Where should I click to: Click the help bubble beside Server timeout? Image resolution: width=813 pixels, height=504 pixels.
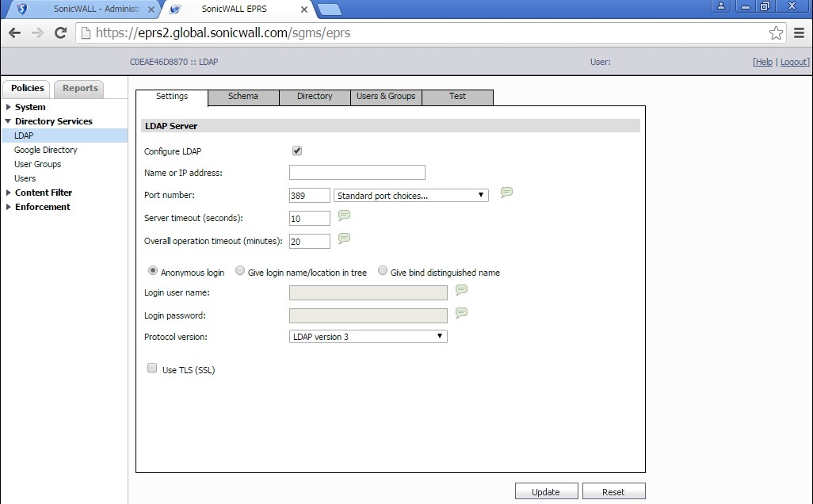[x=344, y=216]
